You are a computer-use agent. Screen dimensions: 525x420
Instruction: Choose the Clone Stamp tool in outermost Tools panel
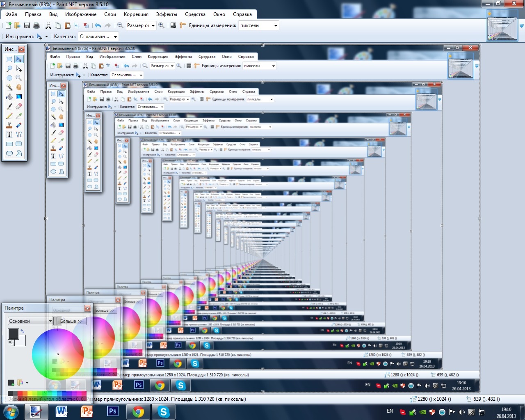click(x=9, y=125)
